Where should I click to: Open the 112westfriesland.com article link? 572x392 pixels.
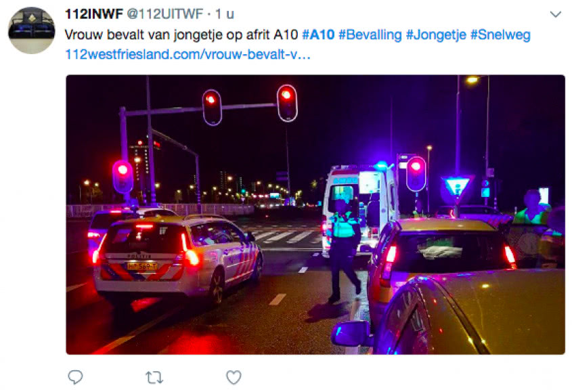click(x=188, y=54)
